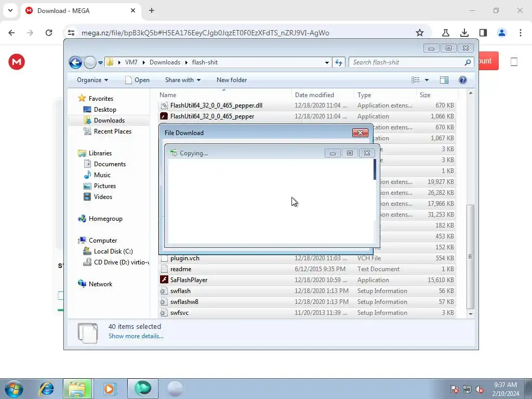Click Open in Explorer toolbar
The image size is (532, 399).
point(137,80)
